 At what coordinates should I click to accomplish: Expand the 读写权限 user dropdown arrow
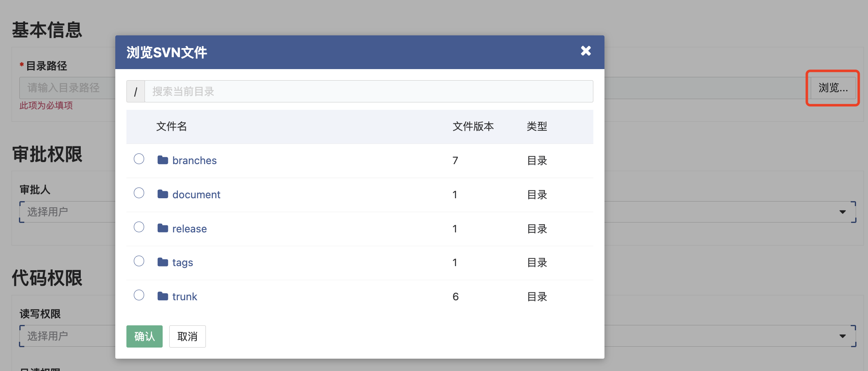click(x=842, y=336)
